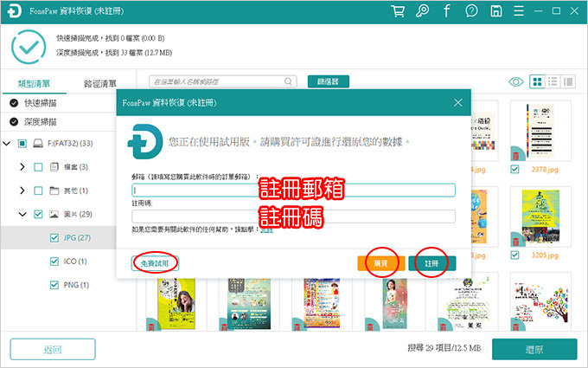Switch to the 類型清單 tab

[x=34, y=83]
